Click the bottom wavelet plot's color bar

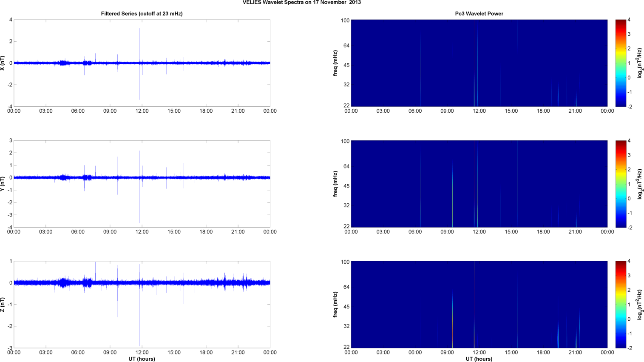click(621, 305)
